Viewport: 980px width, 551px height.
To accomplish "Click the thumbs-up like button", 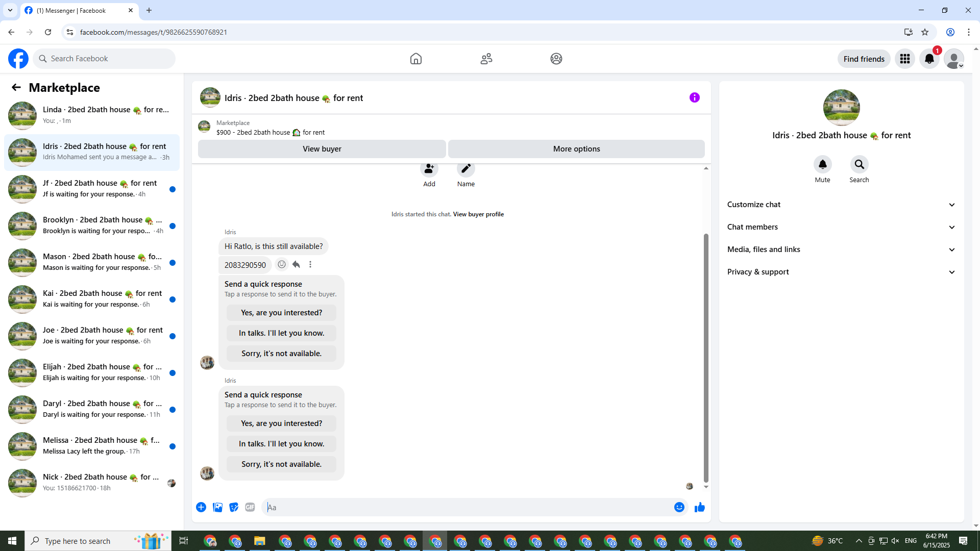I will 699,507.
